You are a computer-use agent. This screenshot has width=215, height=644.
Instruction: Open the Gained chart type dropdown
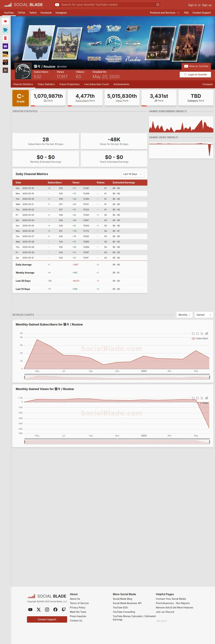click(x=204, y=315)
